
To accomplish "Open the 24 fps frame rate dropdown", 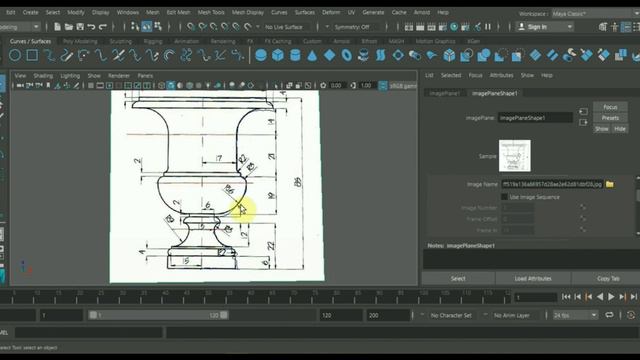I will pyautogui.click(x=576, y=316).
